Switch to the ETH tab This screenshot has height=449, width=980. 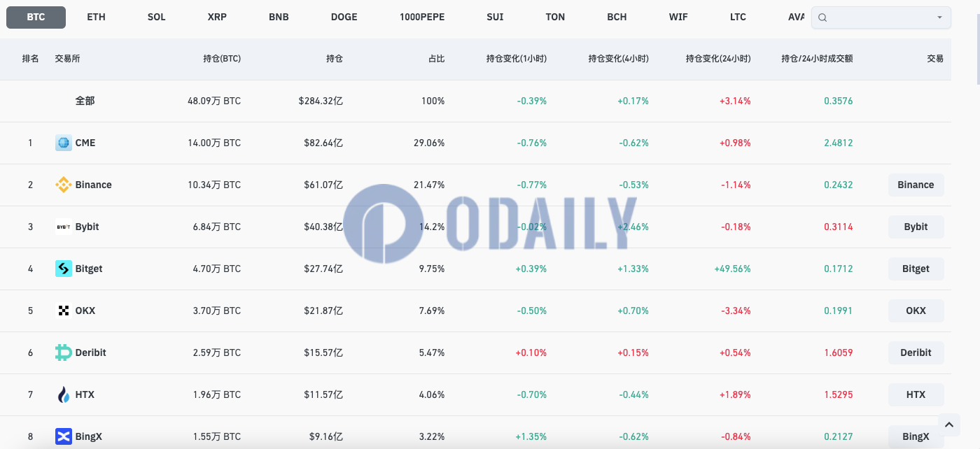tap(96, 17)
